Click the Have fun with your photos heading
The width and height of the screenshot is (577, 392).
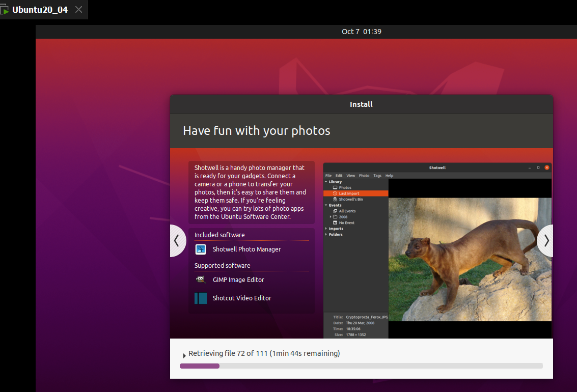(x=257, y=131)
